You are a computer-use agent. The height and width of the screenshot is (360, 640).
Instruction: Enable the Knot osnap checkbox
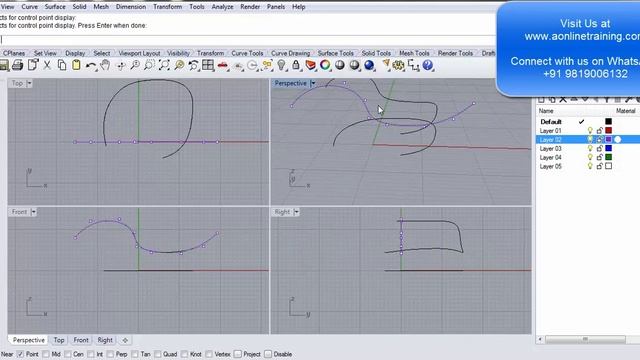coord(184,354)
